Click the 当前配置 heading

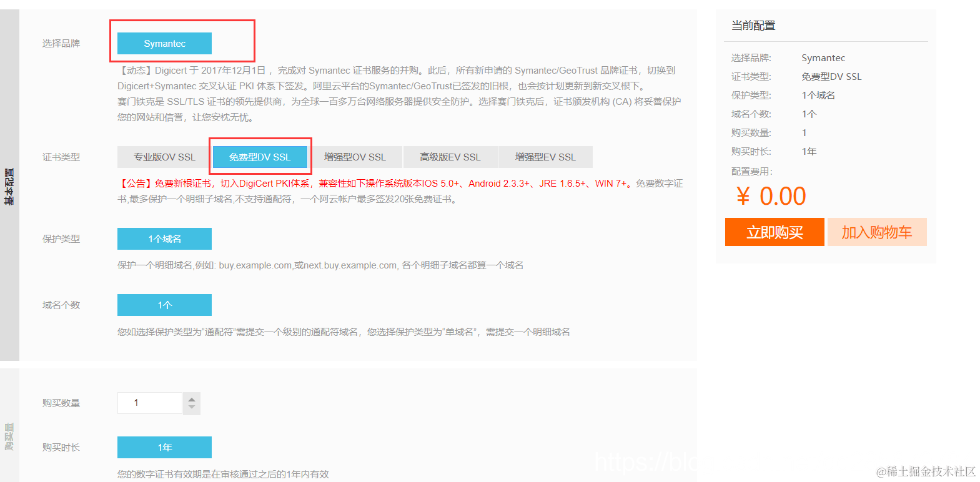click(x=753, y=26)
